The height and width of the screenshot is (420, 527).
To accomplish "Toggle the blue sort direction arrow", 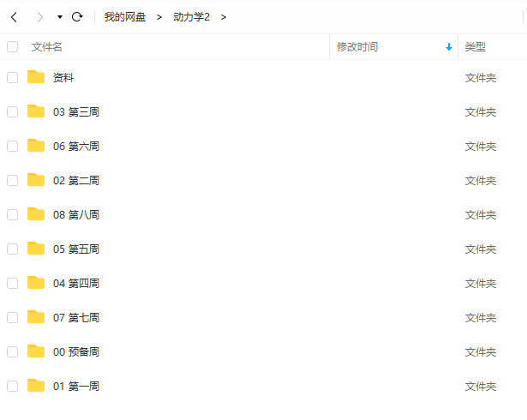I will [449, 47].
